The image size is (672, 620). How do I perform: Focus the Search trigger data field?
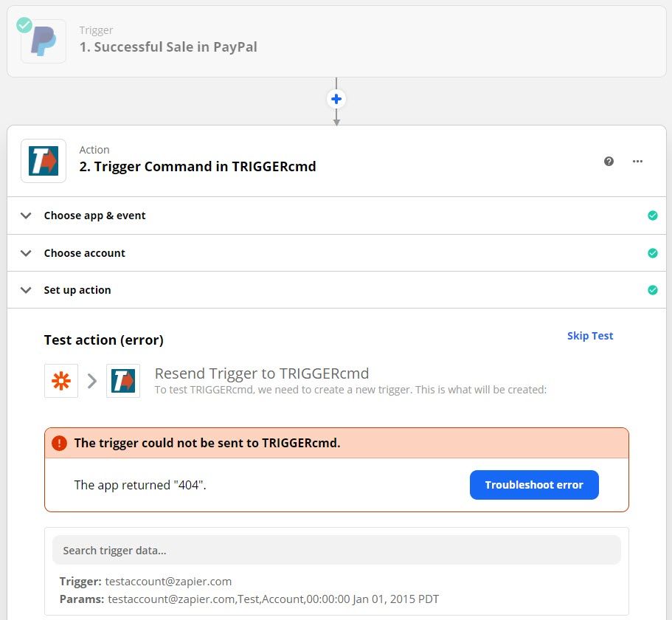(336, 550)
